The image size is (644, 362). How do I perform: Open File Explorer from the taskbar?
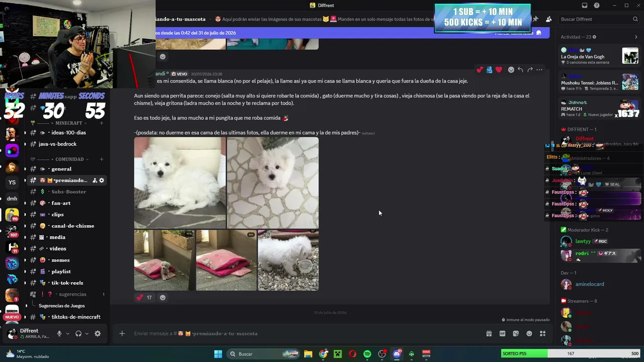[x=308, y=354]
